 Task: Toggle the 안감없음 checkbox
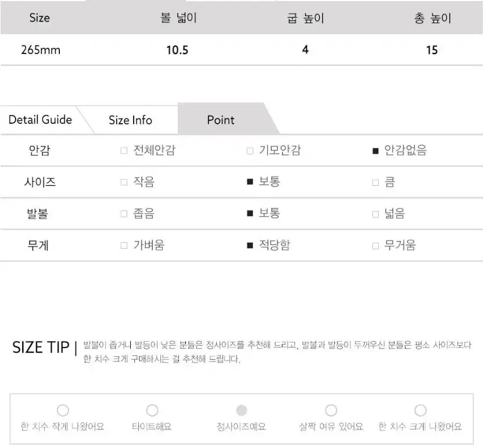coord(375,151)
